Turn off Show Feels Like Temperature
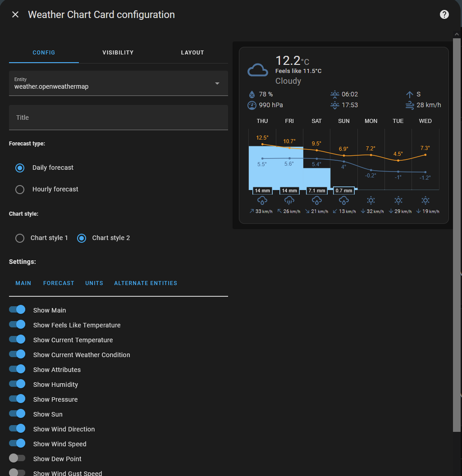 (x=17, y=325)
